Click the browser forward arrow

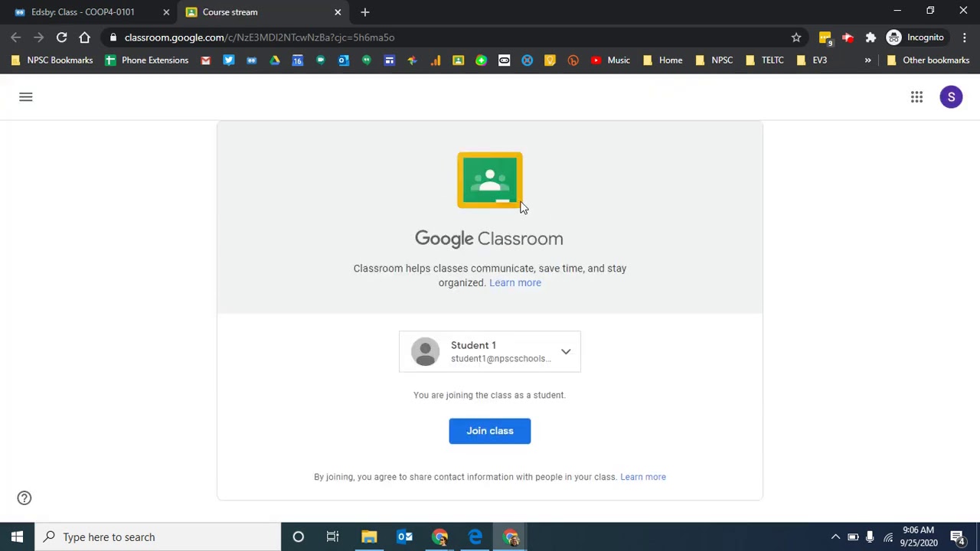click(38, 37)
